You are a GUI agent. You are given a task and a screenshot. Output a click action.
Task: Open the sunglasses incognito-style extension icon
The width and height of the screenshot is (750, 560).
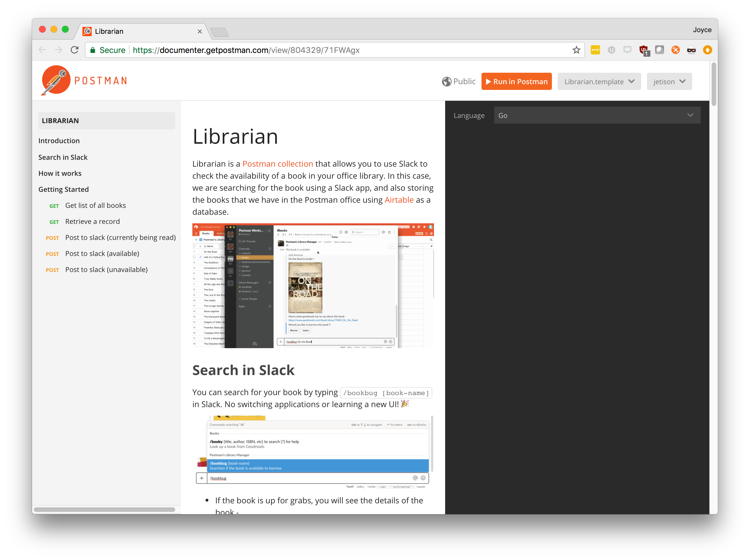point(691,50)
